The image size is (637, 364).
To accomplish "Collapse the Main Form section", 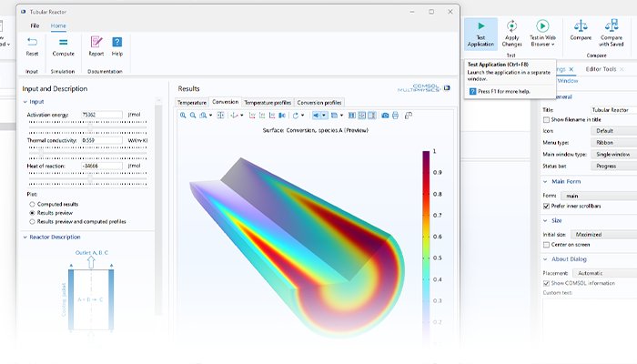I will click(x=546, y=182).
